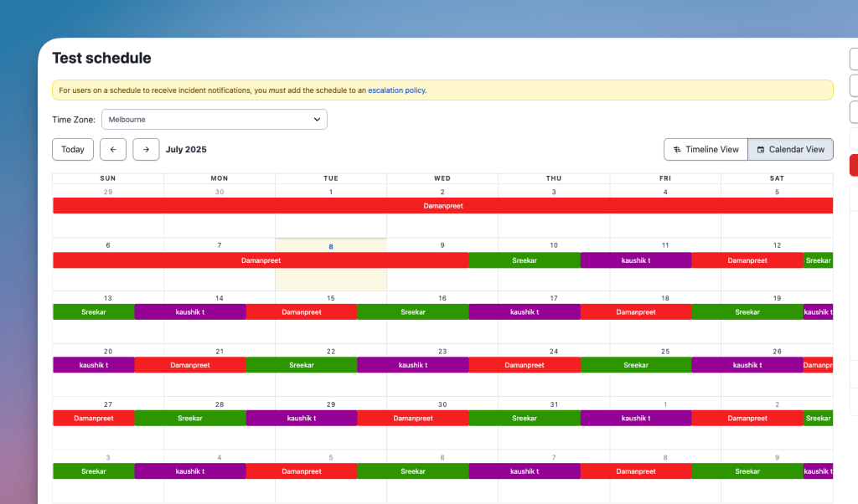Switch to Calendar View
The height and width of the screenshot is (504, 858).
pyautogui.click(x=790, y=150)
